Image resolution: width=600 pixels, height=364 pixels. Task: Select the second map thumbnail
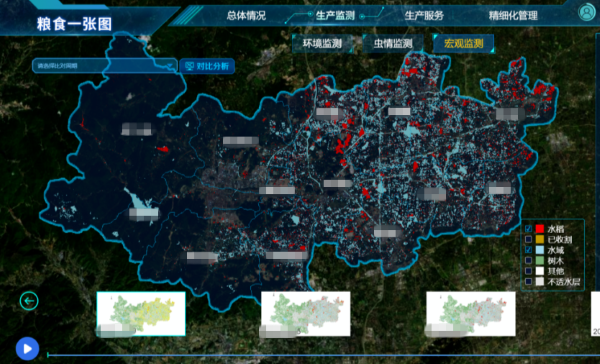coord(305,314)
